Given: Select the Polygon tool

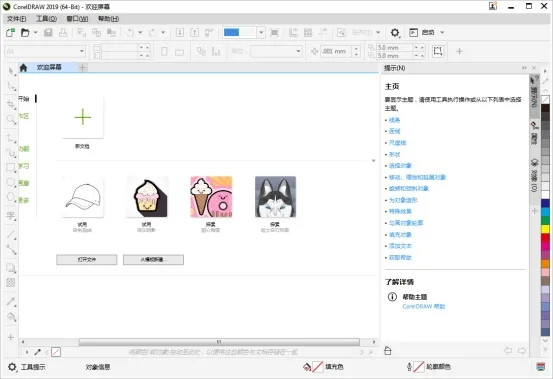Looking at the screenshot, I should (11, 197).
